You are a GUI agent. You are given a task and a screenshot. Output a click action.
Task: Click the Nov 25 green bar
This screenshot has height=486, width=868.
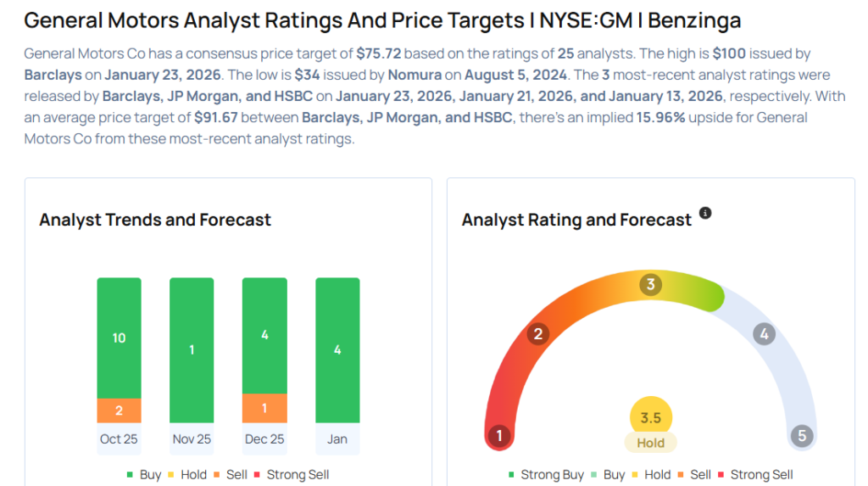(192, 349)
